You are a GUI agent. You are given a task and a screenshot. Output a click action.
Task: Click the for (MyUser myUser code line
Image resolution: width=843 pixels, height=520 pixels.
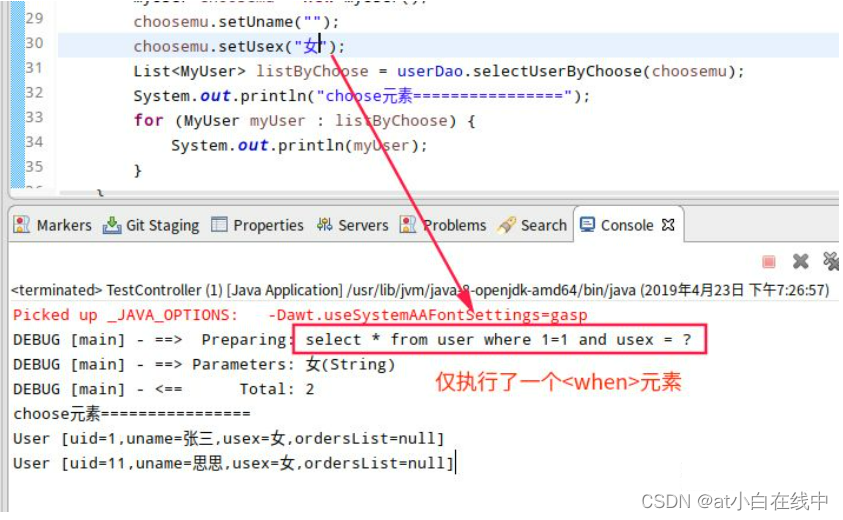pyautogui.click(x=304, y=120)
